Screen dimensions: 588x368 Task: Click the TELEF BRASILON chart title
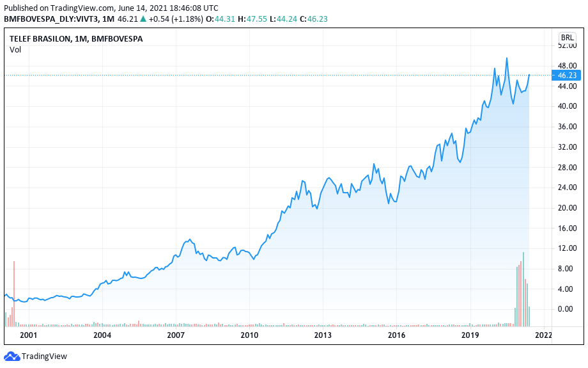pos(76,38)
